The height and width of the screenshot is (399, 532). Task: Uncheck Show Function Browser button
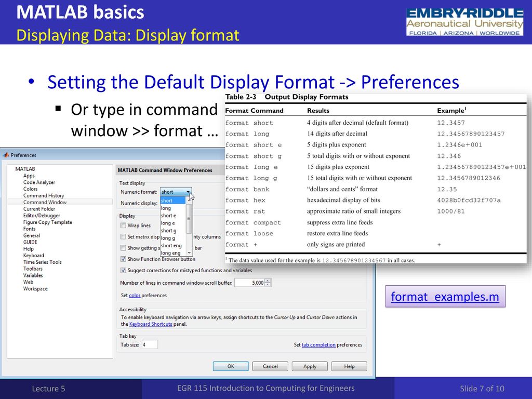coord(124,259)
